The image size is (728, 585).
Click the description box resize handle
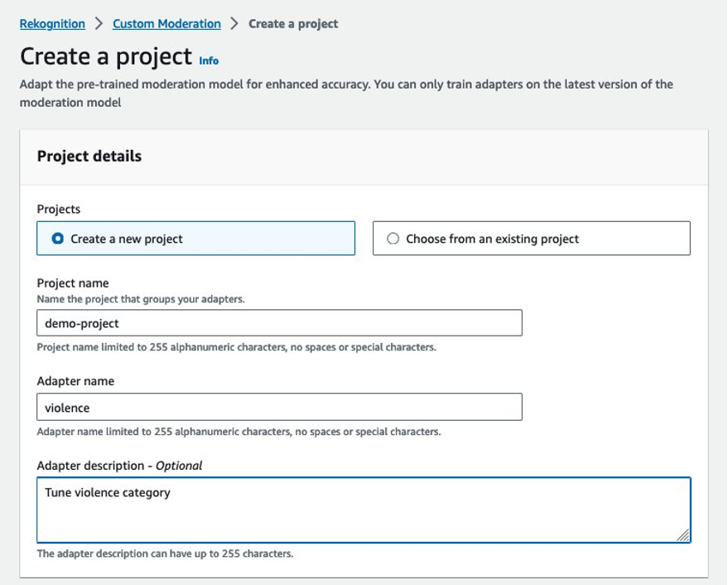[x=683, y=535]
